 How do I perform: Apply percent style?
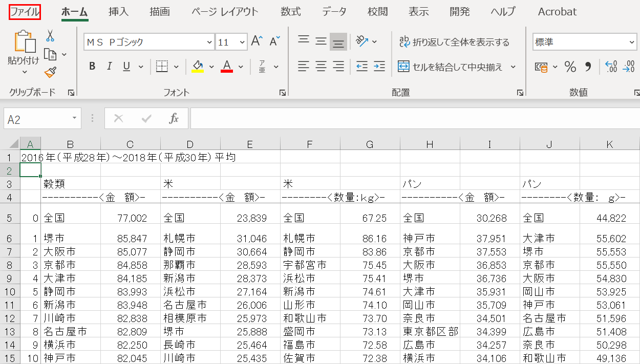570,67
